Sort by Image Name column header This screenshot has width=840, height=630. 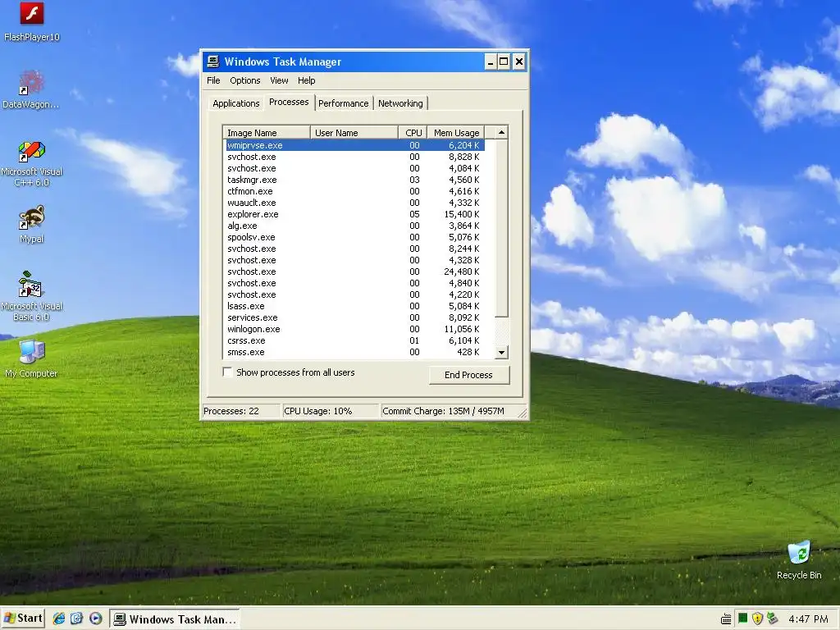[x=267, y=132]
